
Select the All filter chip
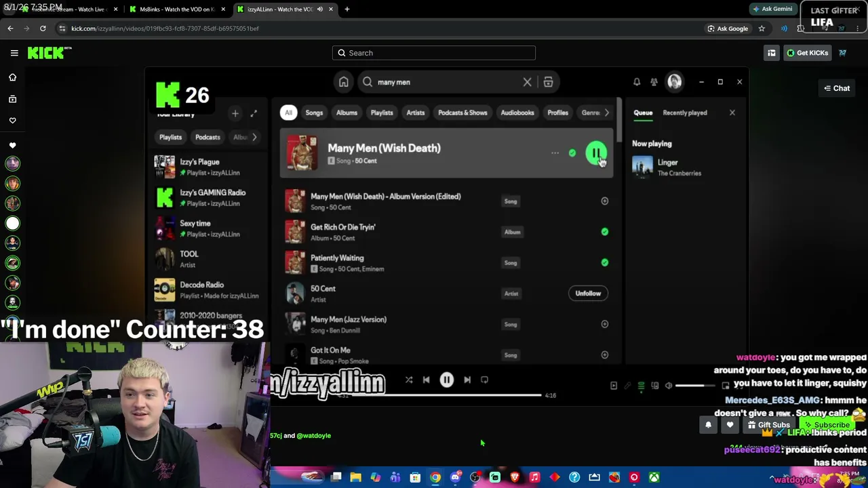point(288,113)
